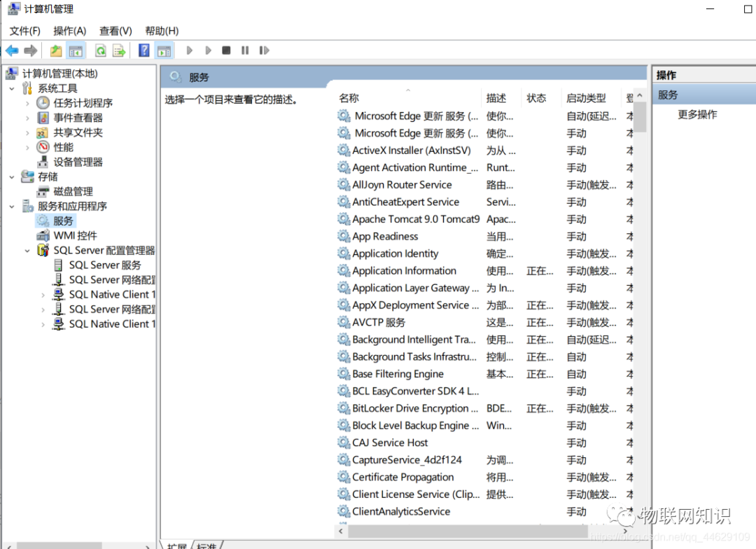
Task: Click the services list horizontal scrollbar thumb
Action: click(x=468, y=531)
